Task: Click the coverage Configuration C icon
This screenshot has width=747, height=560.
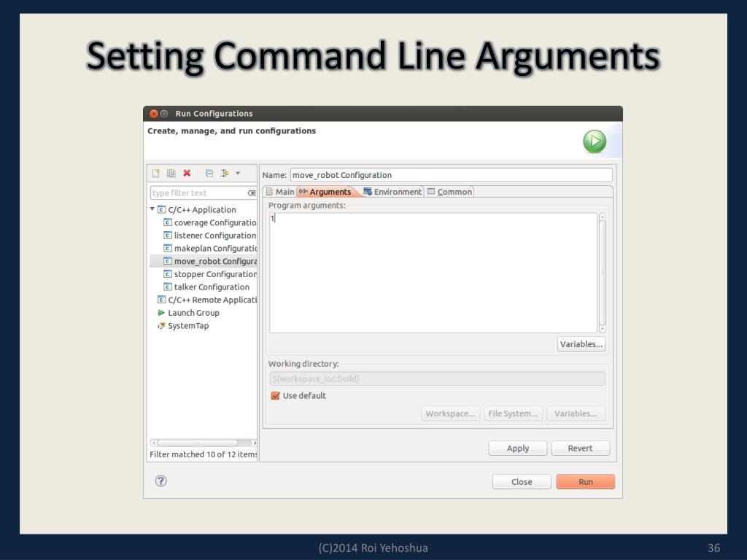Action: 167,222
